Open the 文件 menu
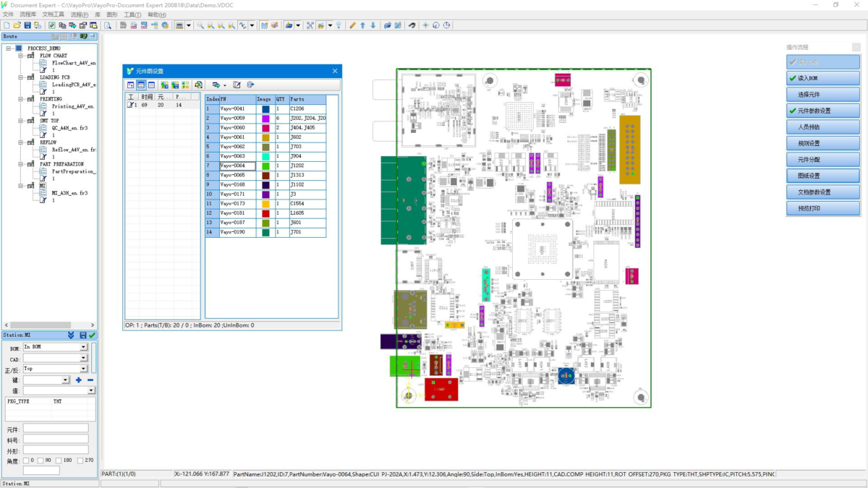Viewport: 868px width, 488px height. 8,14
